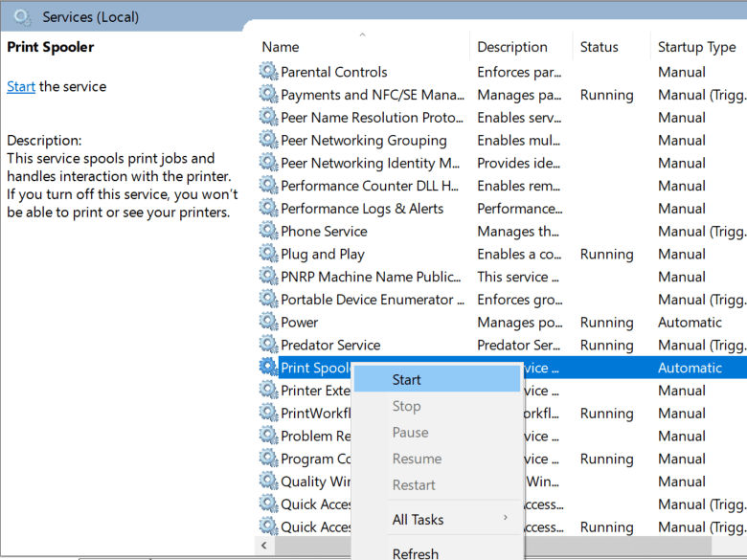747x560 pixels.
Task: Click the gear icon beside Parental Controls
Action: (268, 72)
